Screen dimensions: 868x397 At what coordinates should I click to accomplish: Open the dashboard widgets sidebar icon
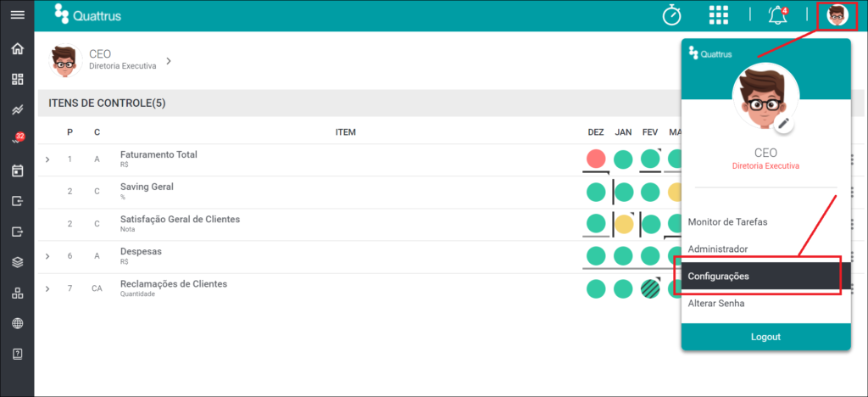coord(17,79)
